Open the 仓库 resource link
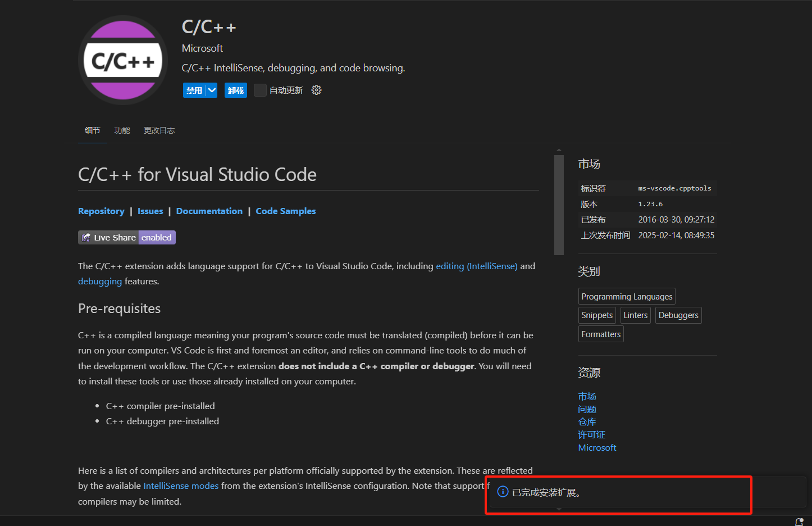The image size is (812, 526). (587, 422)
